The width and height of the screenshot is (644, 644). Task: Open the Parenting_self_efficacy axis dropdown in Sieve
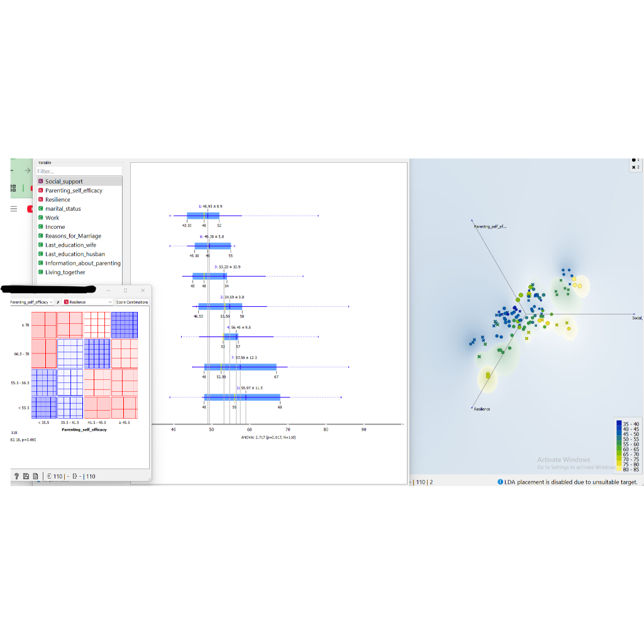pyautogui.click(x=31, y=302)
